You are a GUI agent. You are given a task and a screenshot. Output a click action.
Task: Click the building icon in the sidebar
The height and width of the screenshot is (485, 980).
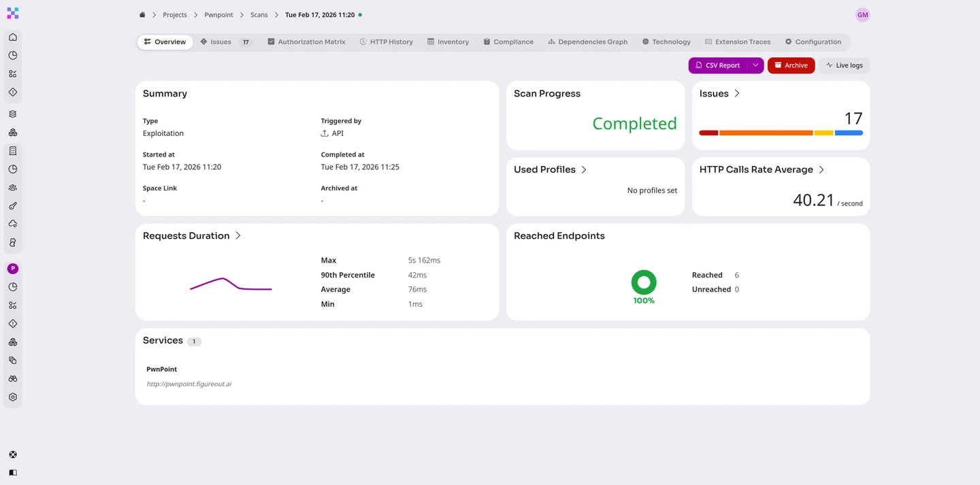coord(13,151)
